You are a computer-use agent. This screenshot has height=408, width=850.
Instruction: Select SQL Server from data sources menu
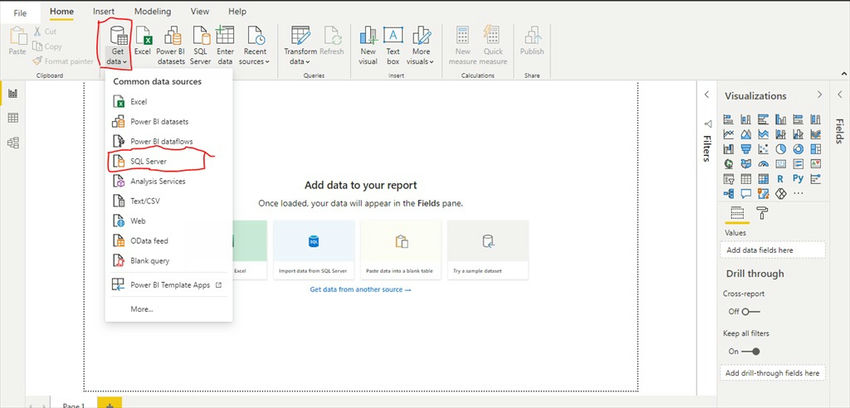[150, 161]
